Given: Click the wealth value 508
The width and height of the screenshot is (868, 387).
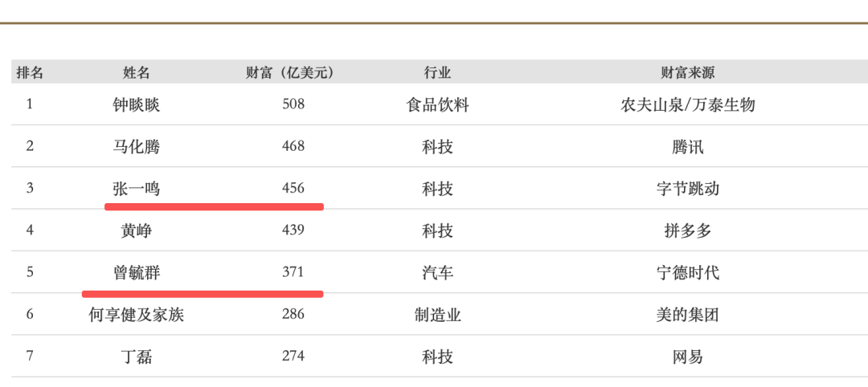Looking at the screenshot, I should [x=293, y=104].
